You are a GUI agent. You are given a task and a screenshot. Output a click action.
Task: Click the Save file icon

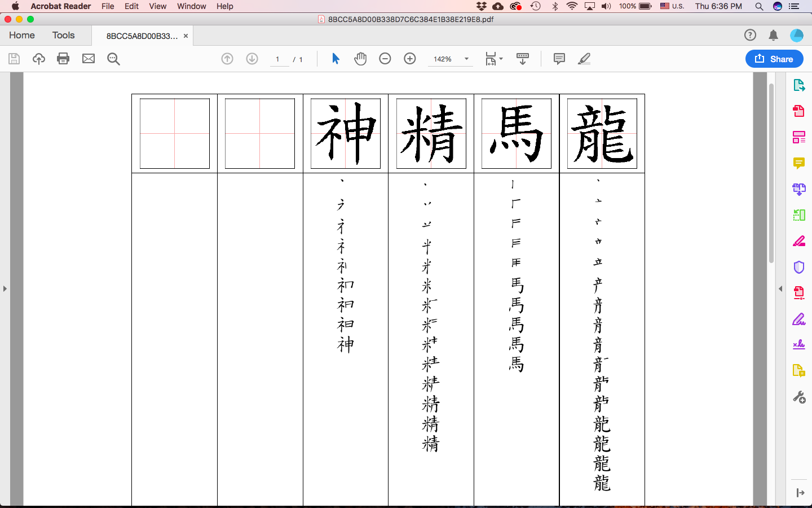coord(14,59)
